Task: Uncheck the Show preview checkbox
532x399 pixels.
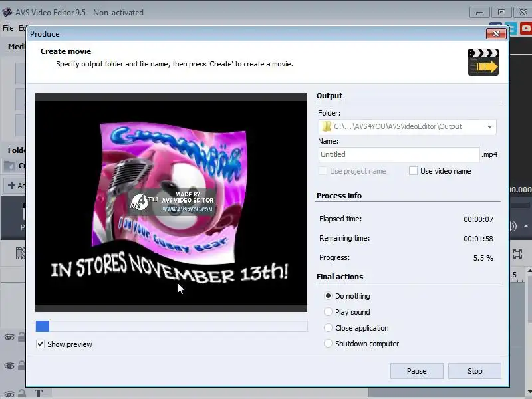Action: pyautogui.click(x=40, y=344)
